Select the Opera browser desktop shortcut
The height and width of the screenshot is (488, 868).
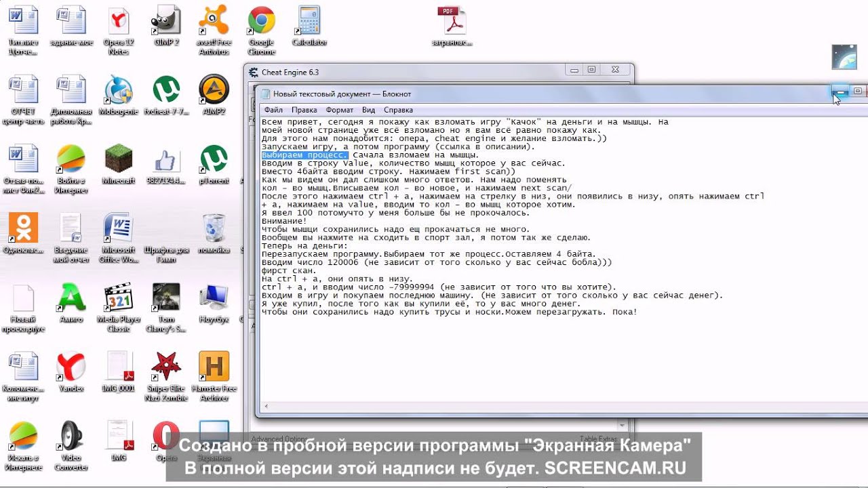pyautogui.click(x=166, y=441)
